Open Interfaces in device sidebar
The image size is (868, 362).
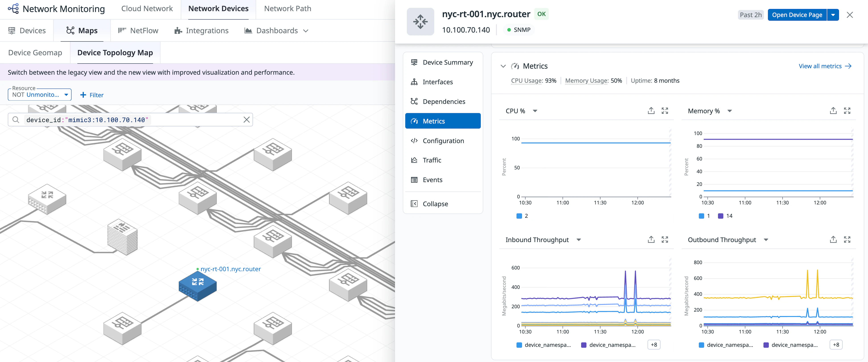click(437, 82)
